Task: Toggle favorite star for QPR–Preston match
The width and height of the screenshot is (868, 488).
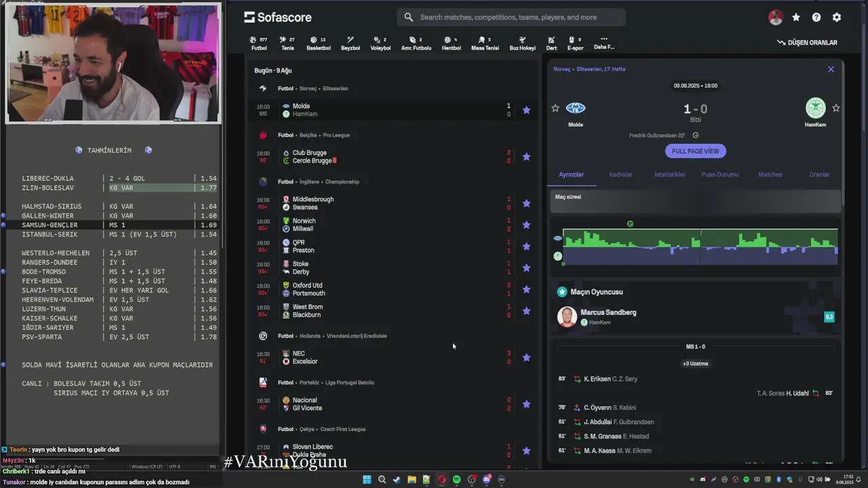Action: [526, 246]
